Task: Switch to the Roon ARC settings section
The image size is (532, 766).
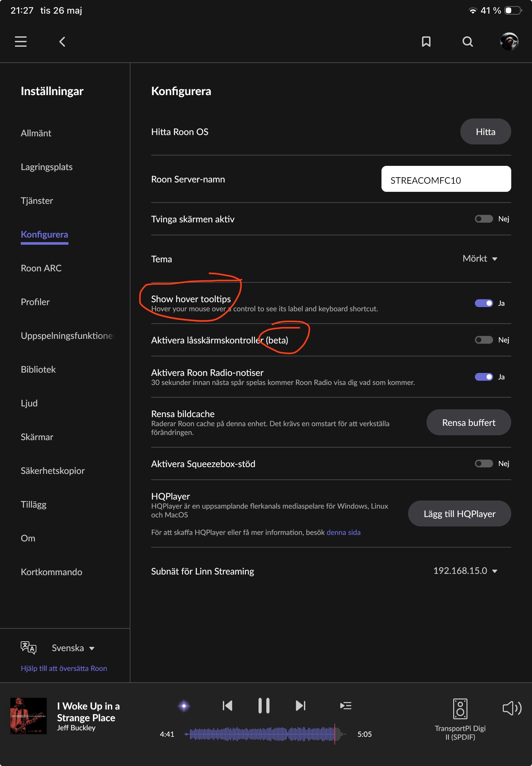Action: tap(41, 268)
